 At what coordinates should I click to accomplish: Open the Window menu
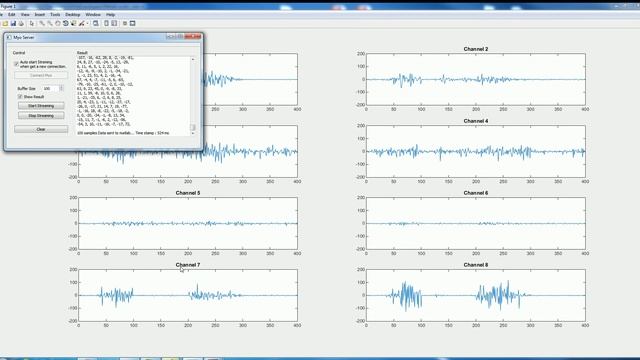(93, 15)
